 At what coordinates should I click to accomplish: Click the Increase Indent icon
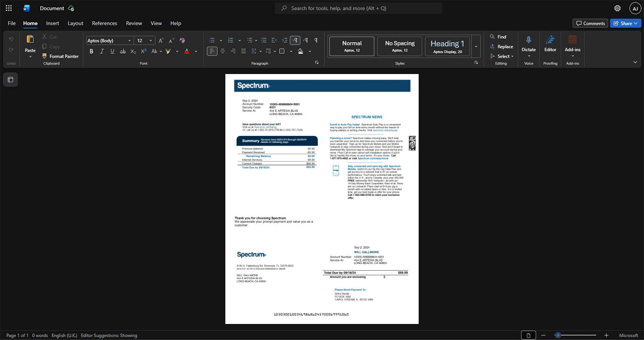[284, 41]
